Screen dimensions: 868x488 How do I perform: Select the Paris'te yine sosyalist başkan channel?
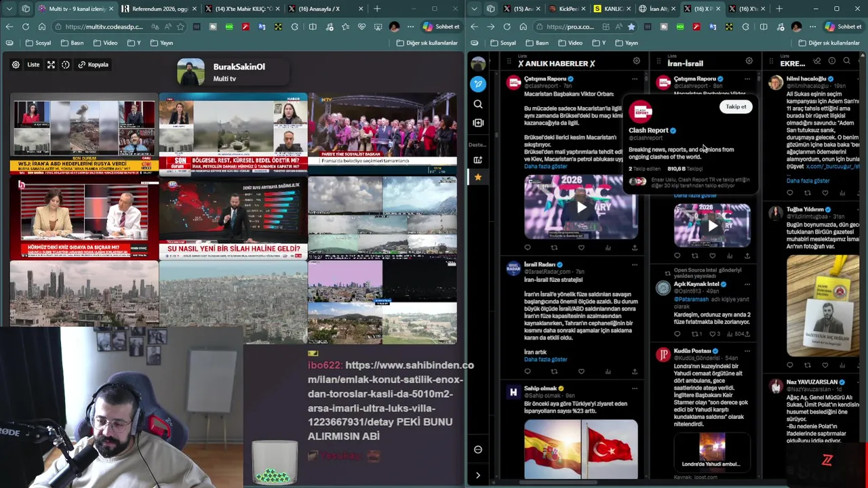click(382, 134)
